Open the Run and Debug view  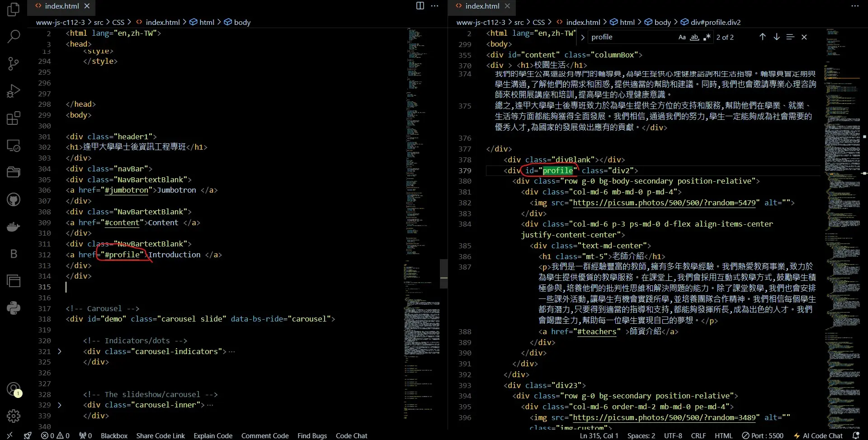14,91
